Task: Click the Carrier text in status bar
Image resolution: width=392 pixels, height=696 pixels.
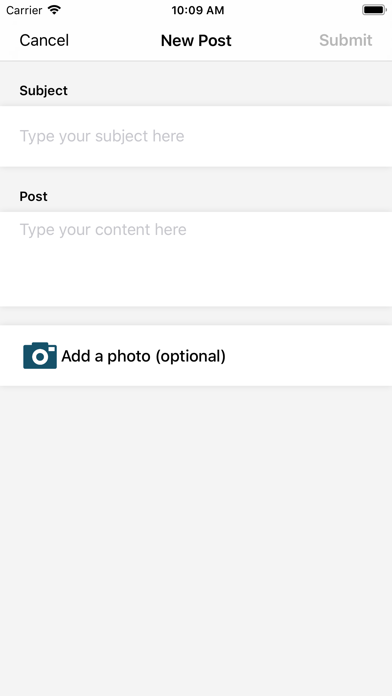Action: [x=24, y=10]
